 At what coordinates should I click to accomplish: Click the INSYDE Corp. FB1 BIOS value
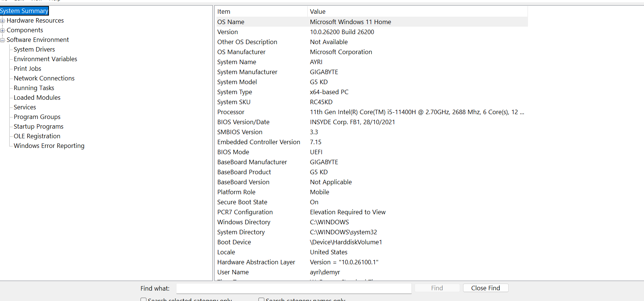(353, 122)
